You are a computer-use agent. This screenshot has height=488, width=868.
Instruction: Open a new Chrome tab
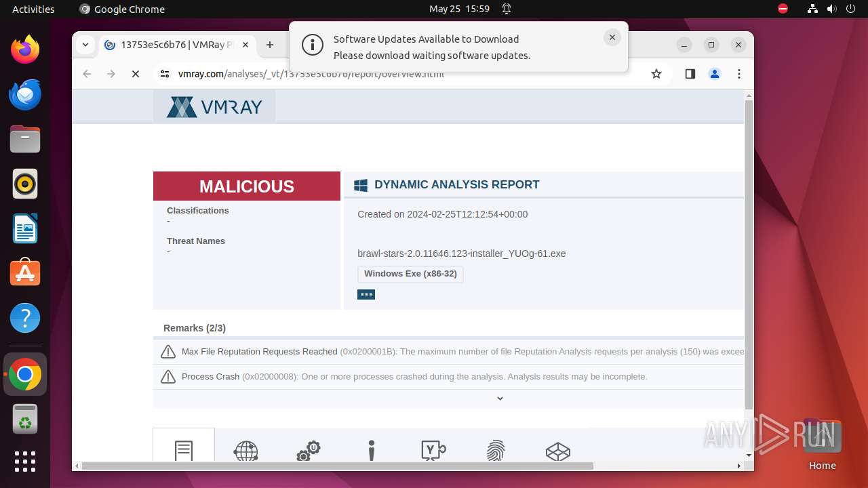tap(270, 45)
